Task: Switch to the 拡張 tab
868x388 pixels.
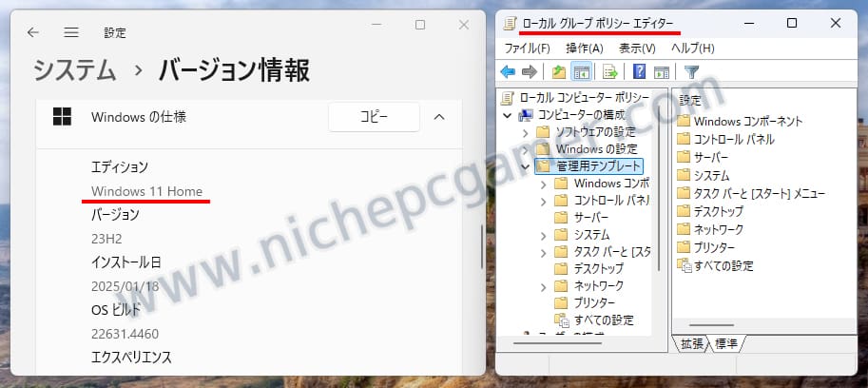Action: (x=691, y=343)
